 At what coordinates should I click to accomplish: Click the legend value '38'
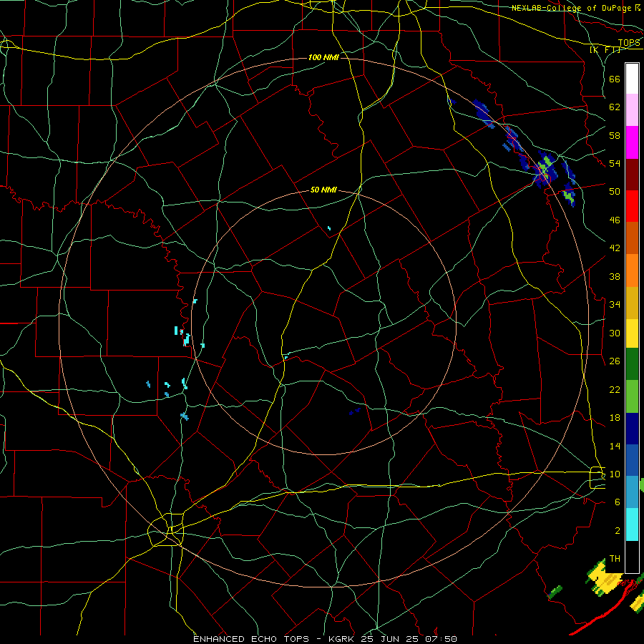coord(615,276)
